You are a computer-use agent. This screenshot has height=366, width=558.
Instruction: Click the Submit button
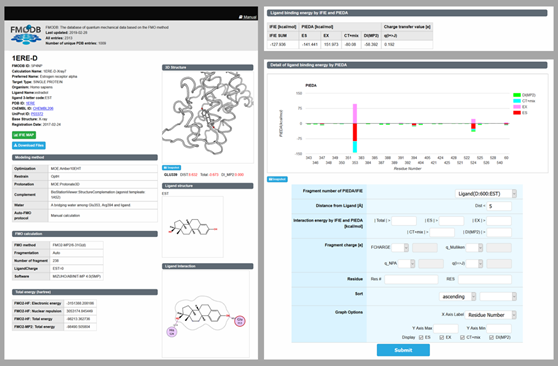click(x=403, y=350)
